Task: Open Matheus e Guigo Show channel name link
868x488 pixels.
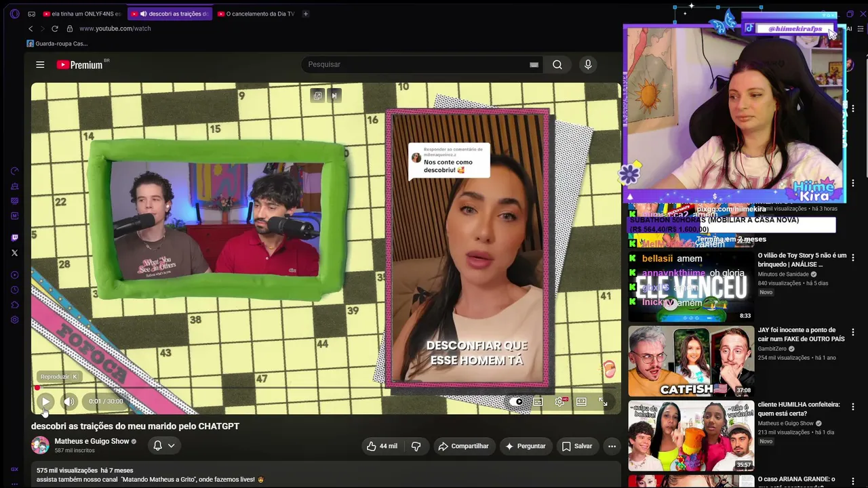Action: 92,441
